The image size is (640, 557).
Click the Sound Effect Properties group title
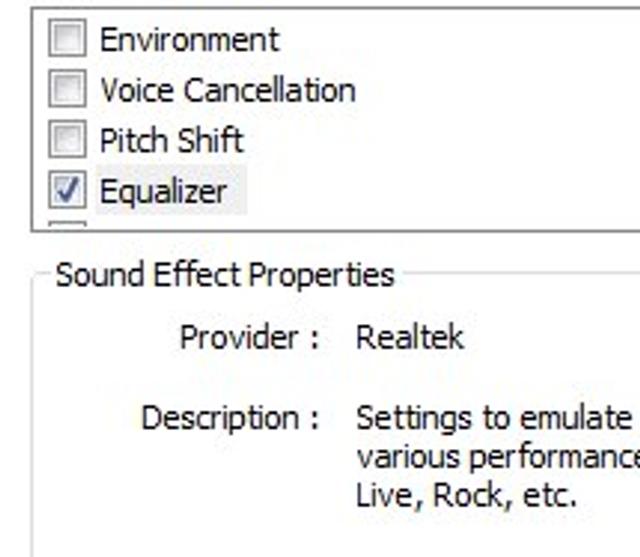225,274
